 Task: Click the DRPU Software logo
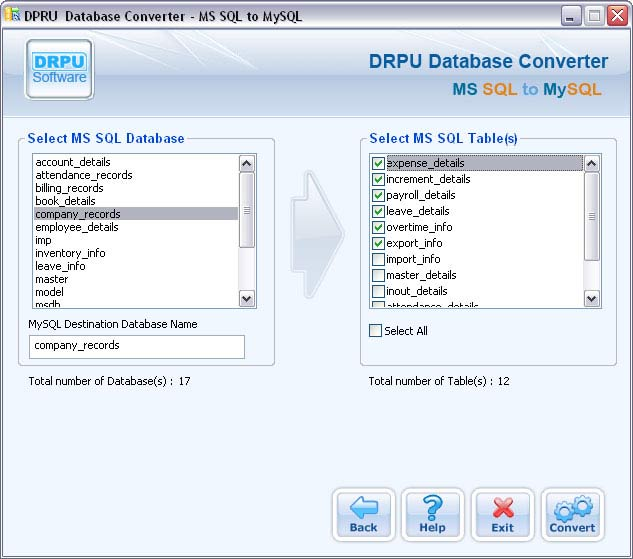[x=59, y=70]
